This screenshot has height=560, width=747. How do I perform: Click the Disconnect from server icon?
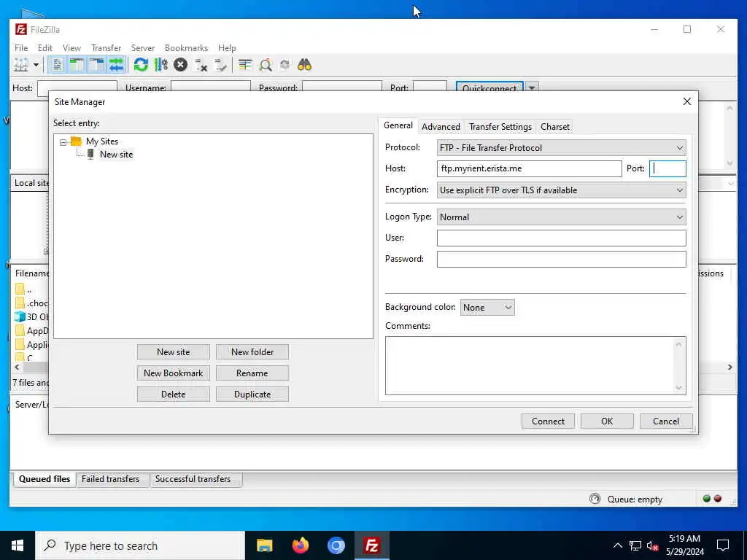201,65
